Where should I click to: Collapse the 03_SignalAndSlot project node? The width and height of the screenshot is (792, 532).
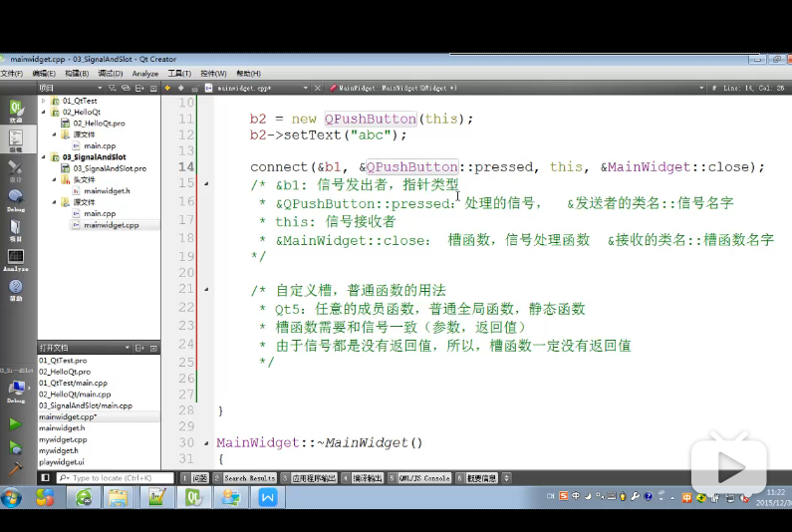click(x=44, y=157)
